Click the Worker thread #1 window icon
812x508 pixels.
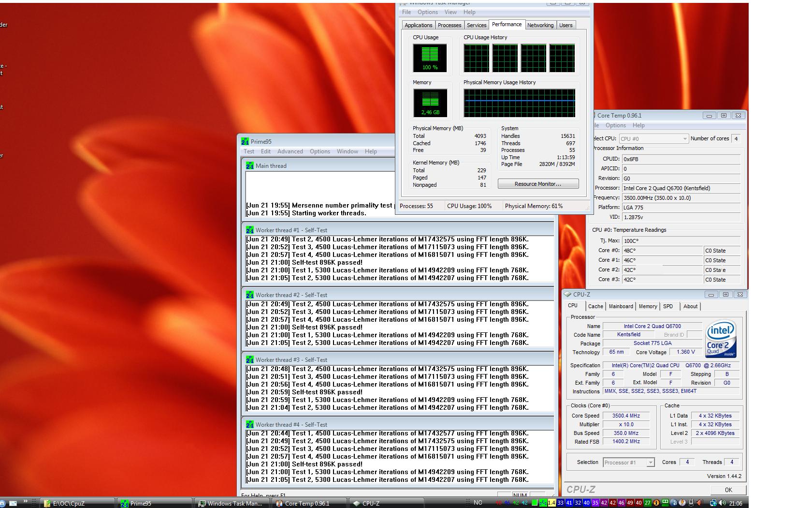[250, 230]
